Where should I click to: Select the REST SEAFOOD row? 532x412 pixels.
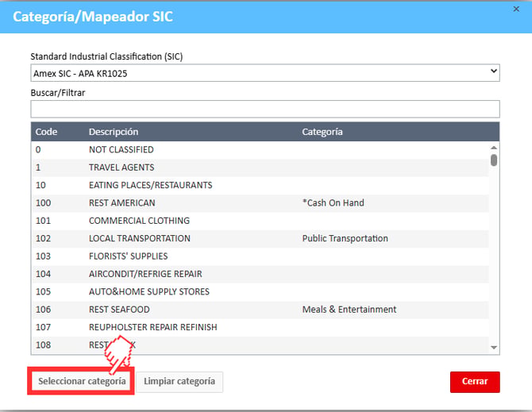click(x=260, y=310)
